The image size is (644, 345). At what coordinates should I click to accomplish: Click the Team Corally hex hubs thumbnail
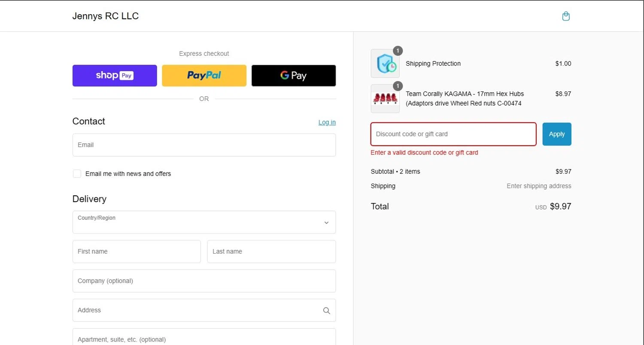coord(385,99)
